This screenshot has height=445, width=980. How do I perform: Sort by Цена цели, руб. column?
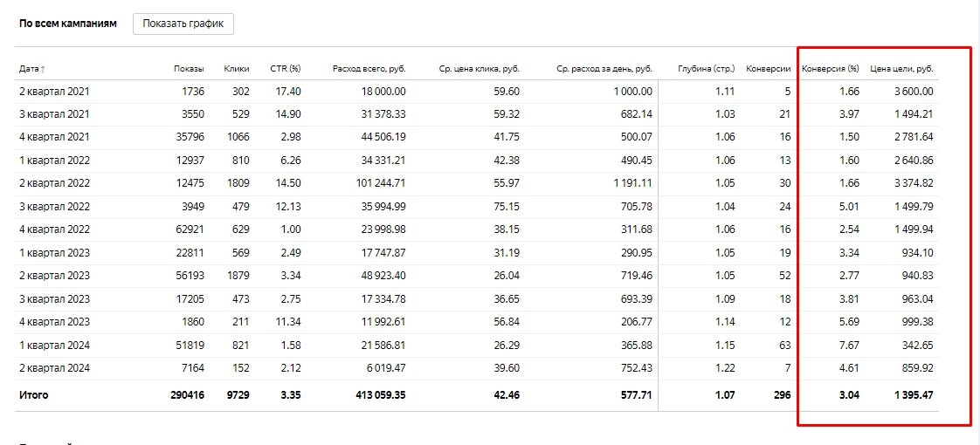tap(902, 68)
